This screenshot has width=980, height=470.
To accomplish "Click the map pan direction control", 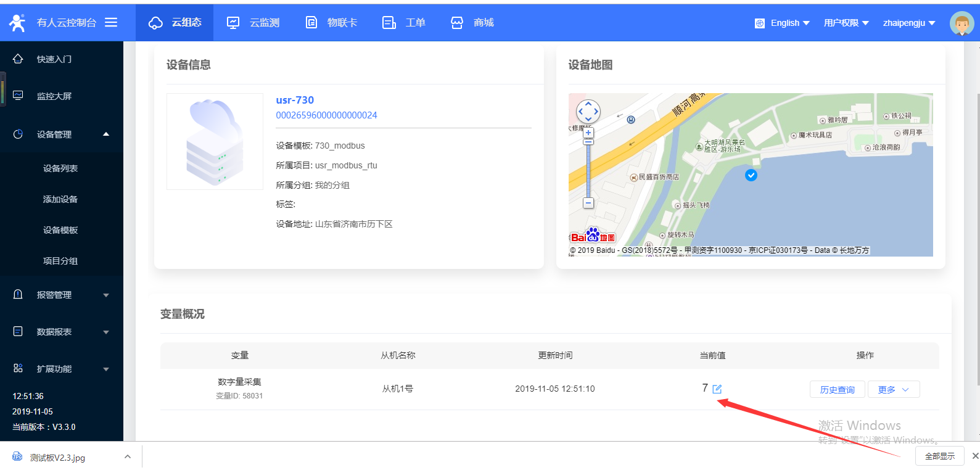I will pyautogui.click(x=588, y=112).
